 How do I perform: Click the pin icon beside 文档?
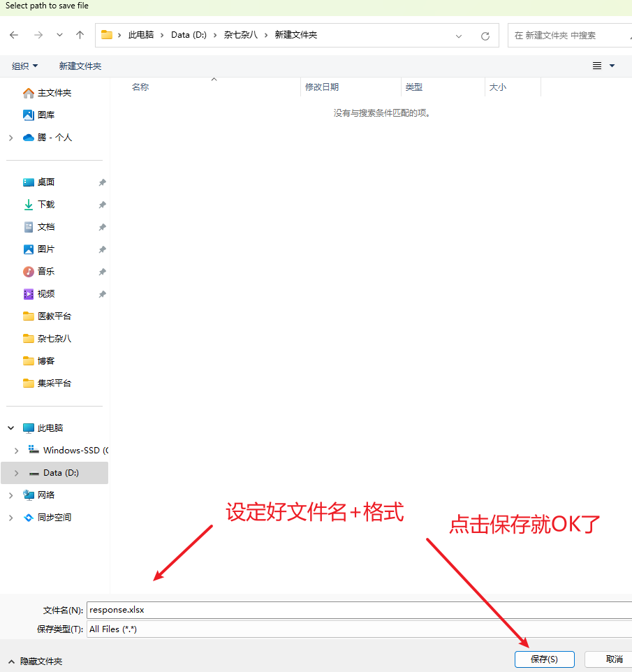tap(103, 227)
